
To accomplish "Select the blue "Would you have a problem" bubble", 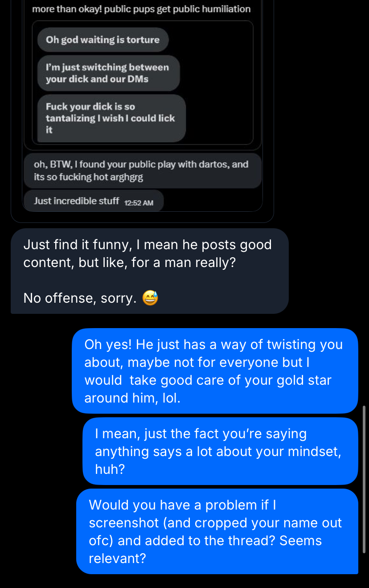I will [217, 531].
